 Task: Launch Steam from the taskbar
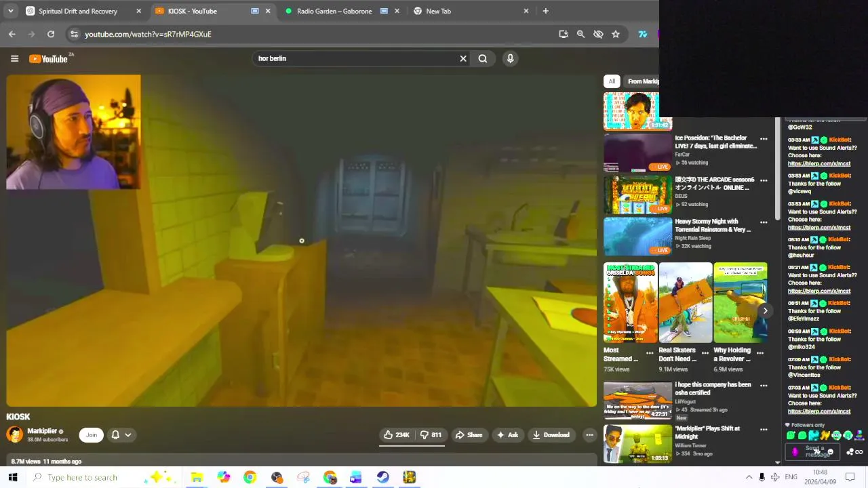tap(382, 477)
